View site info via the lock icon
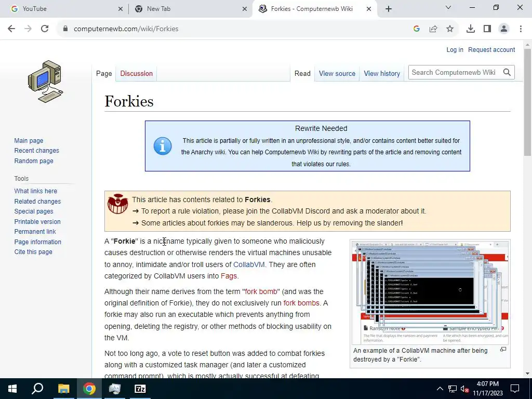532x399 pixels. pyautogui.click(x=65, y=29)
